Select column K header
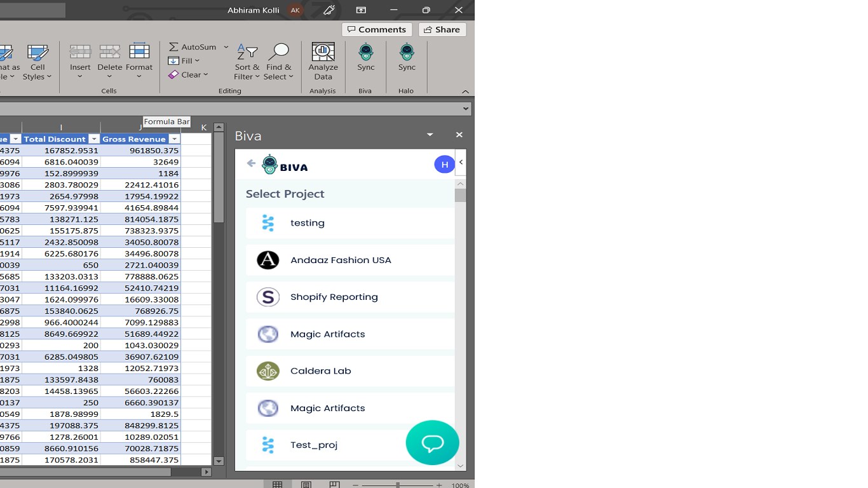 click(203, 128)
